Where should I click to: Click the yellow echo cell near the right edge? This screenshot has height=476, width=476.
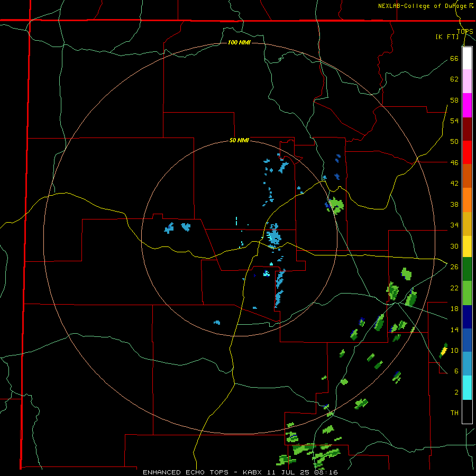[444, 352]
